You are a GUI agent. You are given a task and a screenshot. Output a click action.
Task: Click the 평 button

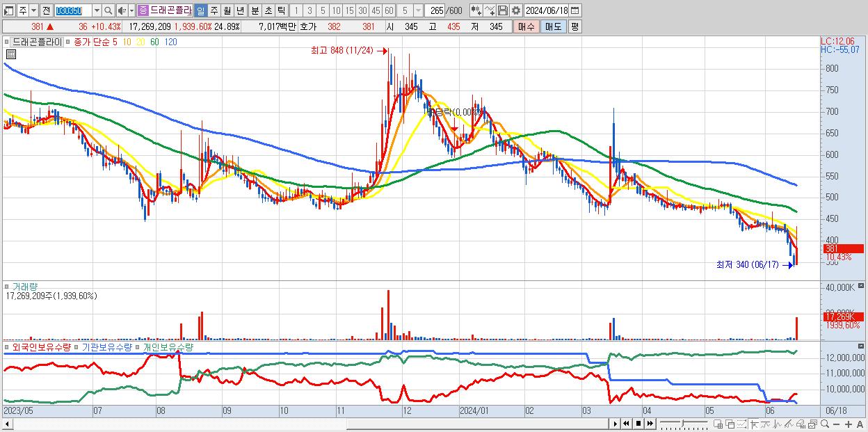coord(574,26)
